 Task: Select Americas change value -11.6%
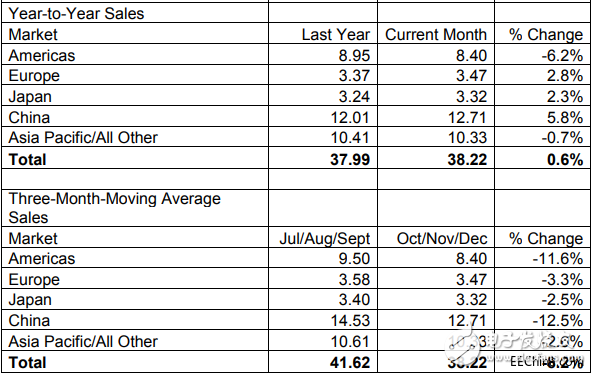[x=558, y=259]
